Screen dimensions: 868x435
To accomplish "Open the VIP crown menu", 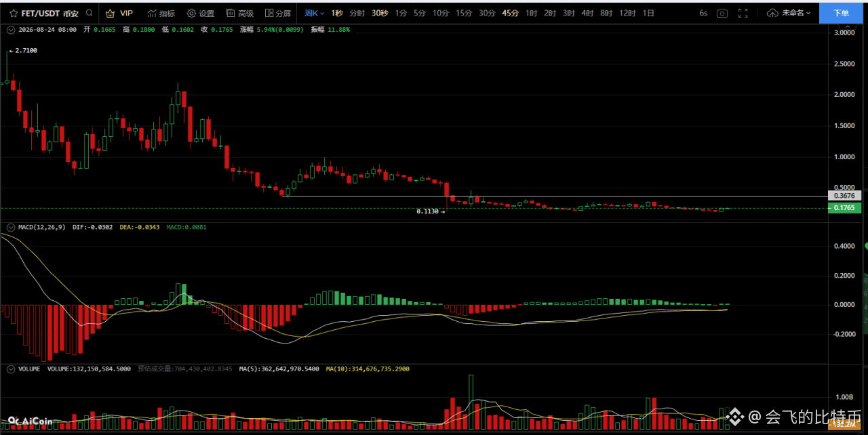I will tap(120, 13).
